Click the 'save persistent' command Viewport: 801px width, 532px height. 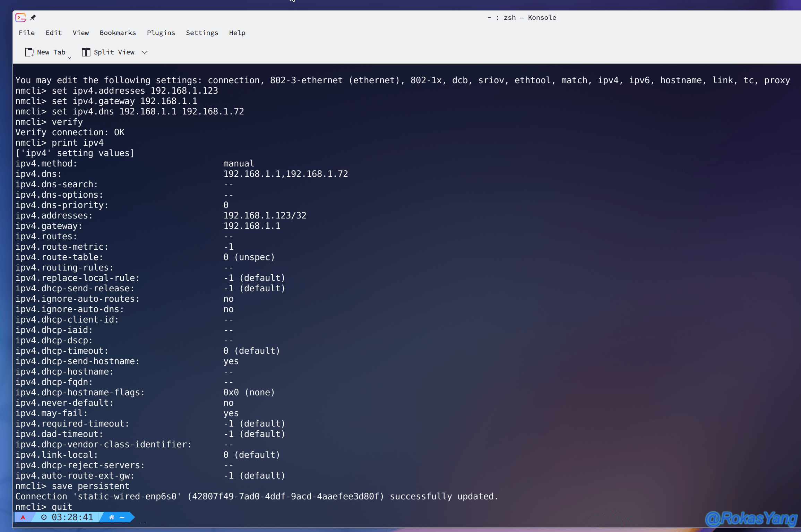(91, 486)
